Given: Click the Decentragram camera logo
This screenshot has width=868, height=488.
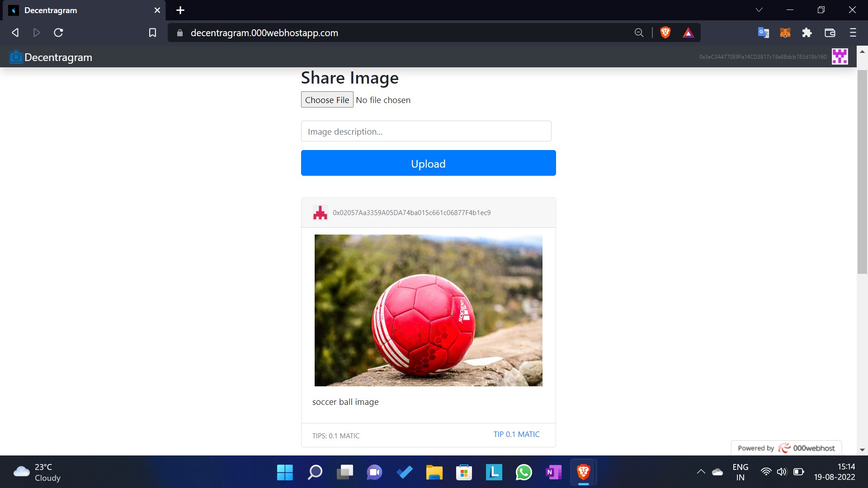Looking at the screenshot, I should [x=16, y=57].
